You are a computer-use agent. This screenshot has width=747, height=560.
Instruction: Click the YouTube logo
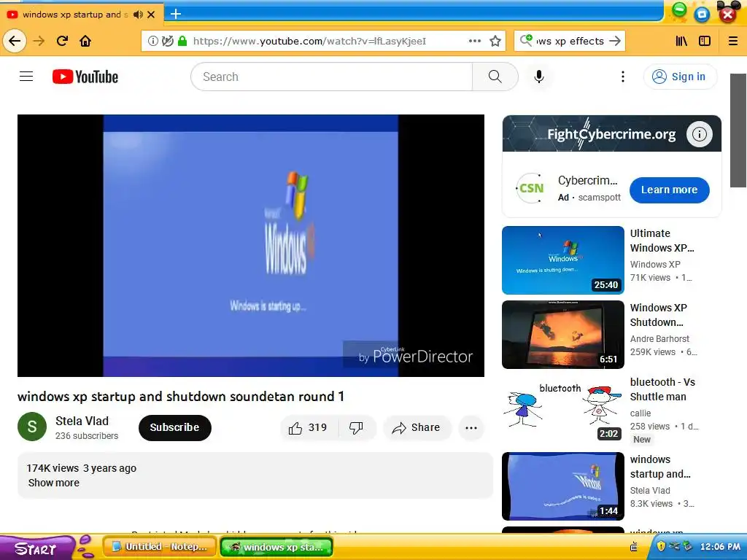[85, 77]
